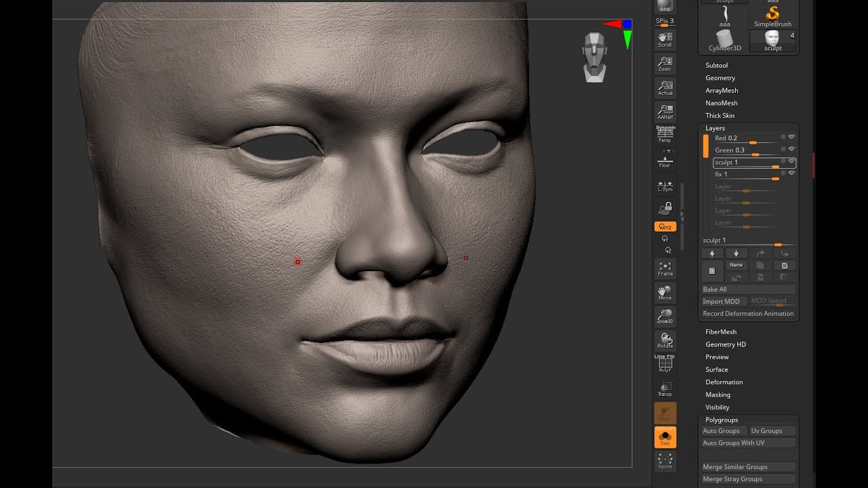
Task: Click the Merge Similar Groups button
Action: pyautogui.click(x=749, y=467)
